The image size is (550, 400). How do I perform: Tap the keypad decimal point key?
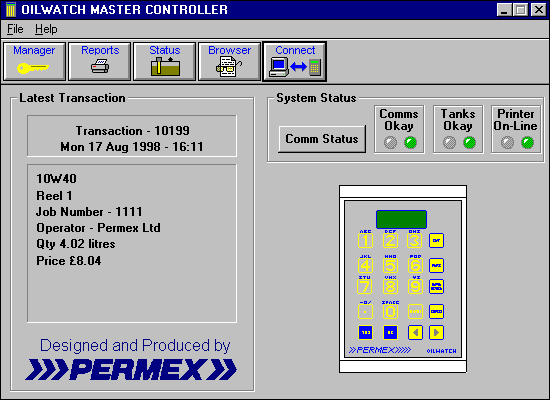(365, 312)
